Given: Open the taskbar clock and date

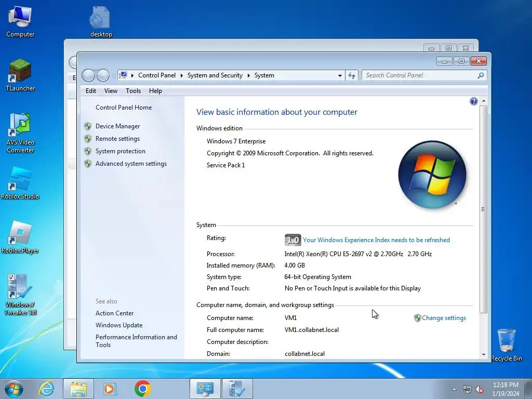Looking at the screenshot, I should 506,389.
